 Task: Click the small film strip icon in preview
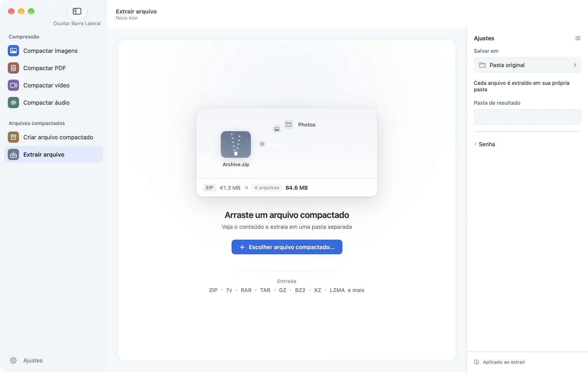262,144
